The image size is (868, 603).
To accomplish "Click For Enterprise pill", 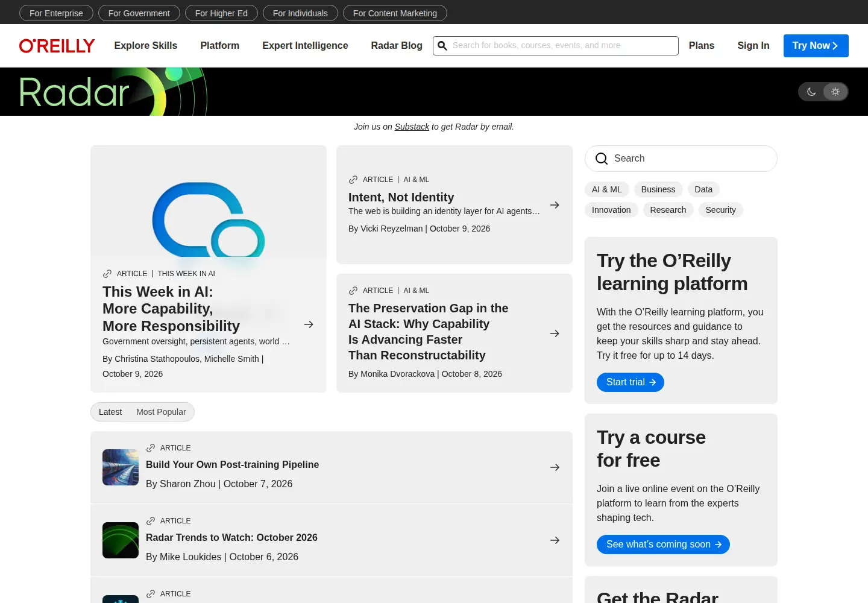I will 56,13.
